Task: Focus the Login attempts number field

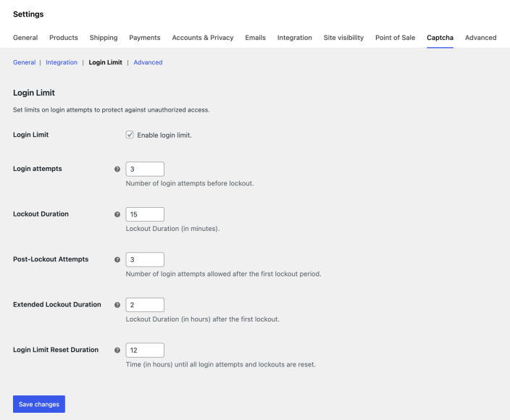Action: point(145,169)
